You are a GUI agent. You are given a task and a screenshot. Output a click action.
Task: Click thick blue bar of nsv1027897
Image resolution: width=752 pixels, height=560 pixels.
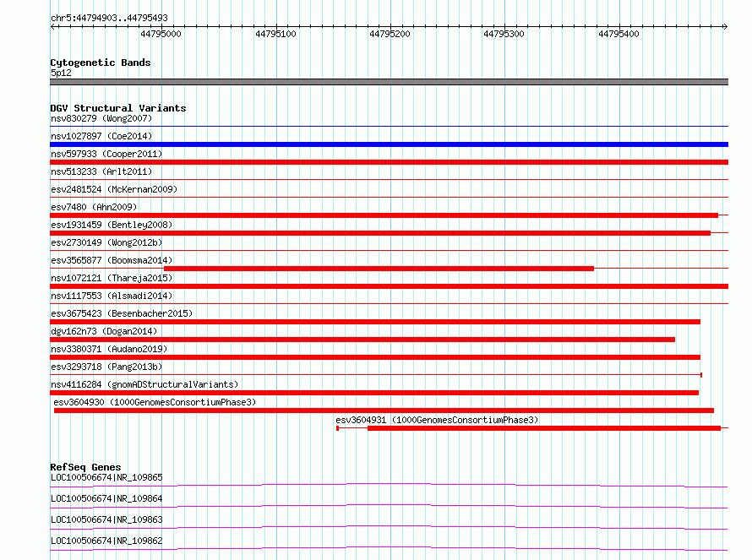pos(389,144)
